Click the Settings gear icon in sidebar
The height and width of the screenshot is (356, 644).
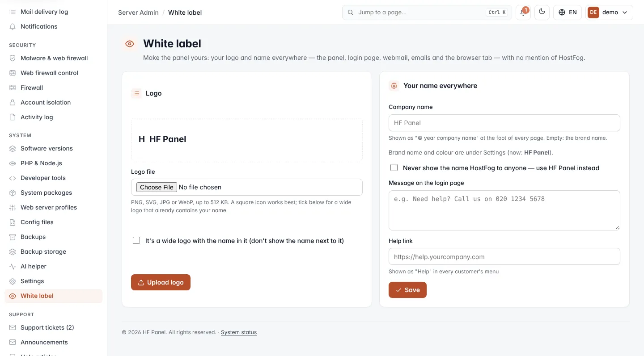(13, 281)
